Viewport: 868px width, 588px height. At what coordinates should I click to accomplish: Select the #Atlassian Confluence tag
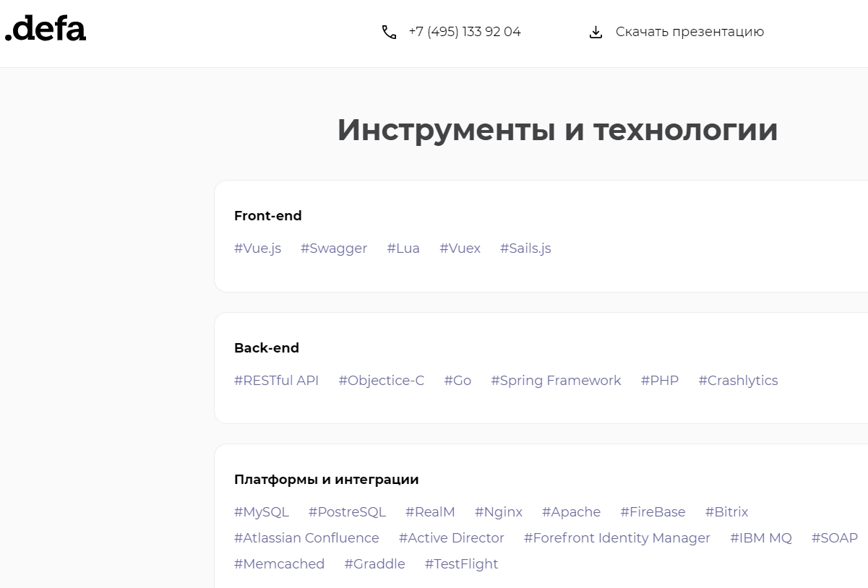tap(306, 538)
